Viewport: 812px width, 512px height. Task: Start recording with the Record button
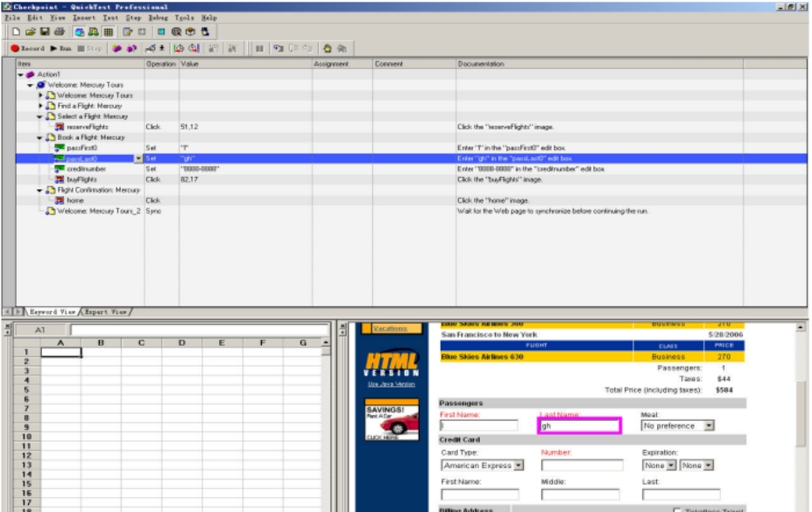click(28, 49)
